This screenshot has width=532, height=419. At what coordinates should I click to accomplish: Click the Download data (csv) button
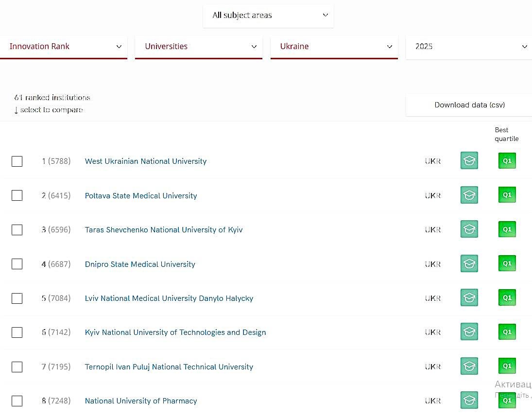[469, 105]
